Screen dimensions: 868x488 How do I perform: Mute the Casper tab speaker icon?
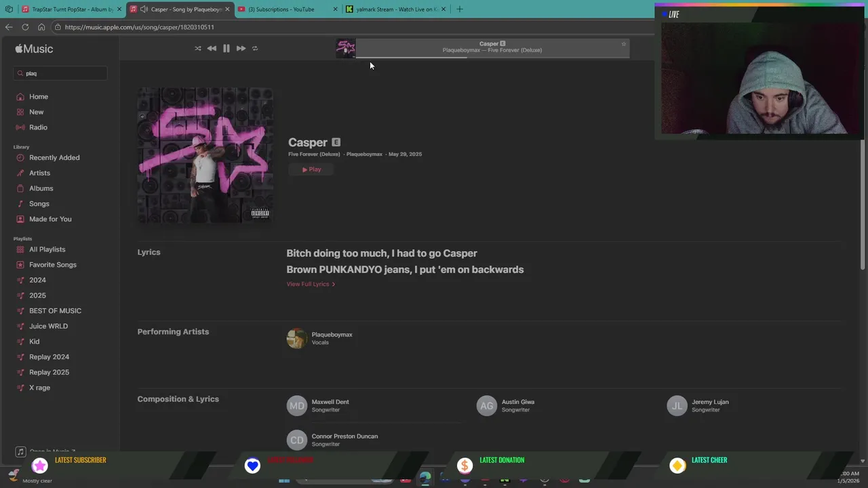point(144,9)
